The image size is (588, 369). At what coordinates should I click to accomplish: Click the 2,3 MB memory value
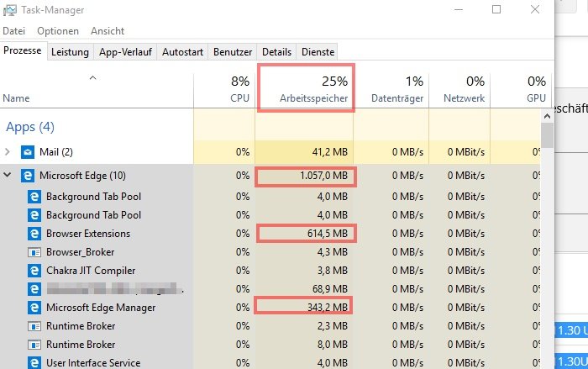point(333,326)
